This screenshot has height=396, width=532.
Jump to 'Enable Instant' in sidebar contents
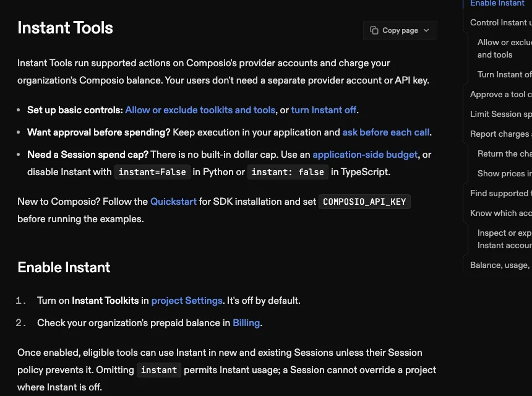(497, 3)
